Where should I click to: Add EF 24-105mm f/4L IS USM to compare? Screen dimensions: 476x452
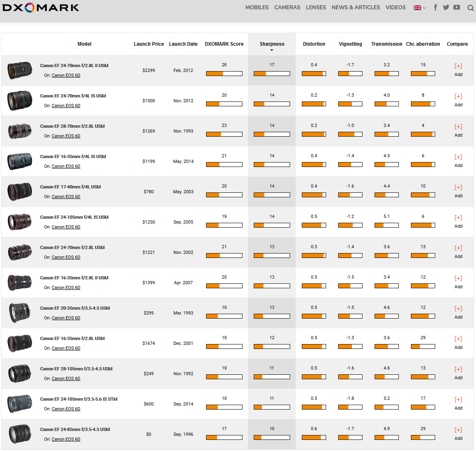pyautogui.click(x=458, y=222)
